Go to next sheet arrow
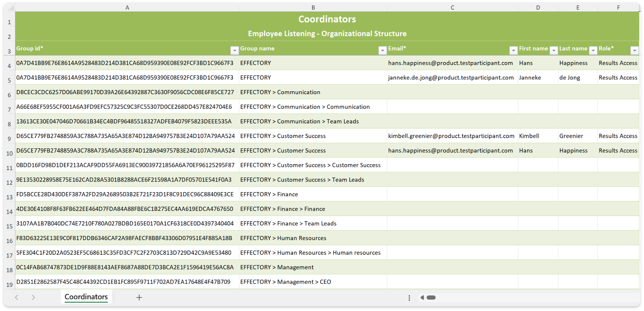 (x=33, y=297)
